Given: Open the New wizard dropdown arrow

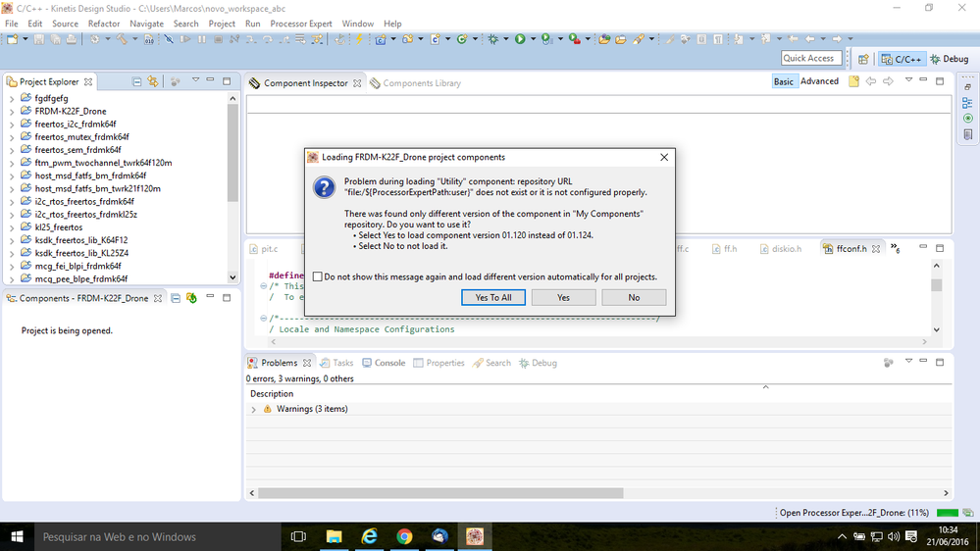Looking at the screenshot, I should (25, 39).
